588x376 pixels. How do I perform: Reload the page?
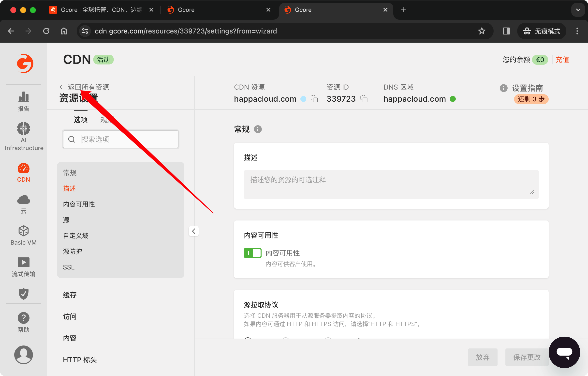pyautogui.click(x=46, y=31)
